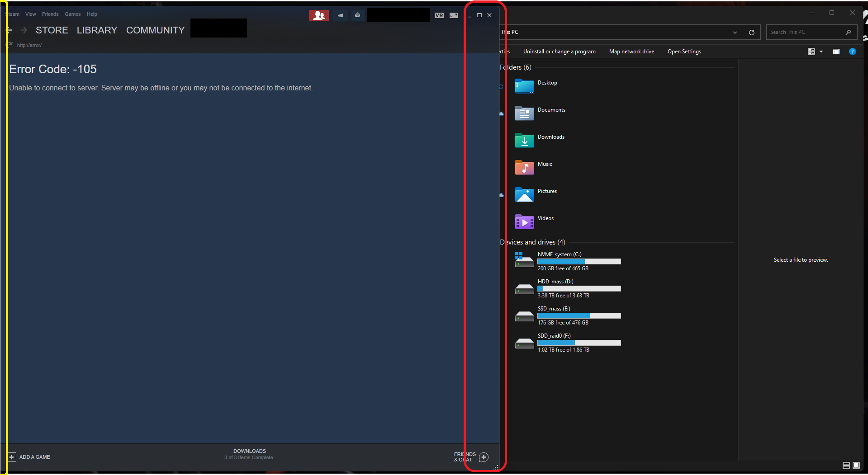This screenshot has width=868, height=475.
Task: Click Uninstall or change a program
Action: click(560, 52)
